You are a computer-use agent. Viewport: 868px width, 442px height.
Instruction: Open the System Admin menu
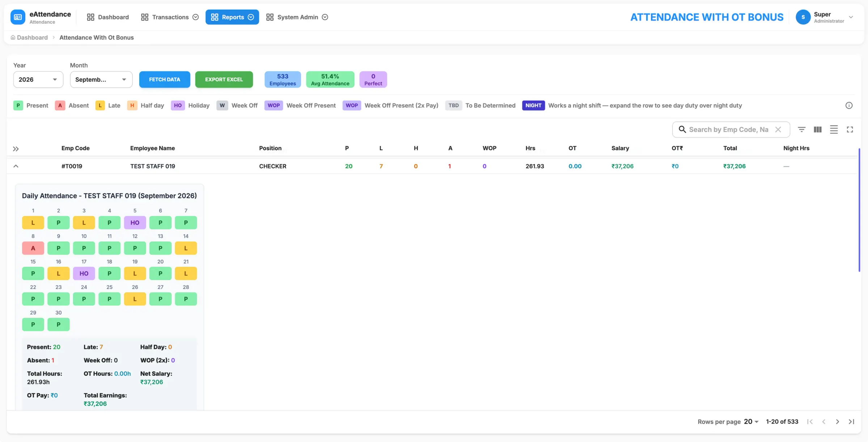click(297, 17)
